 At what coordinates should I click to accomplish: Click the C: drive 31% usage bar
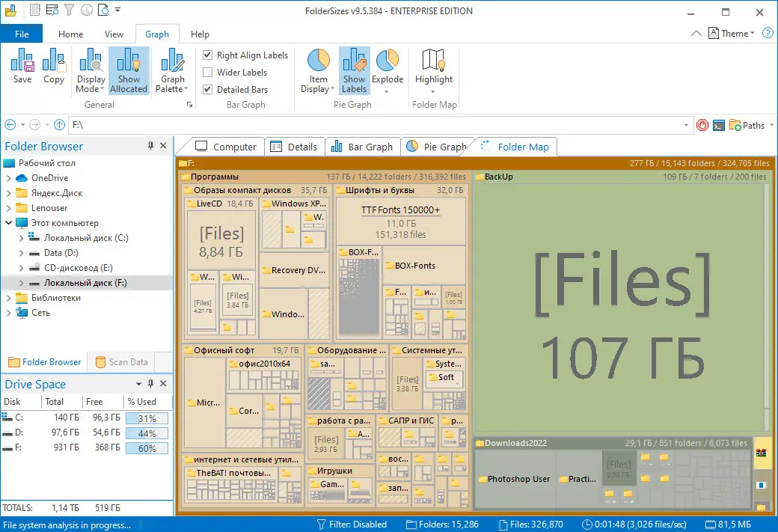(147, 418)
